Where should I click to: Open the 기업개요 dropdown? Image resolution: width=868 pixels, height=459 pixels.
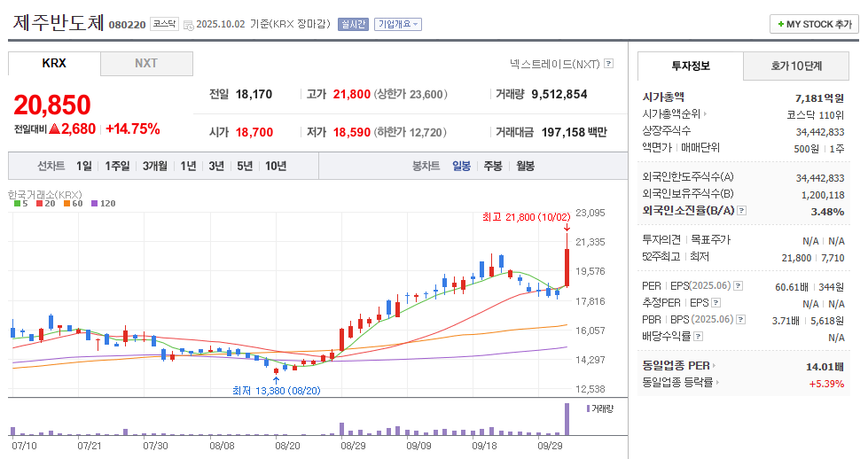coord(398,24)
